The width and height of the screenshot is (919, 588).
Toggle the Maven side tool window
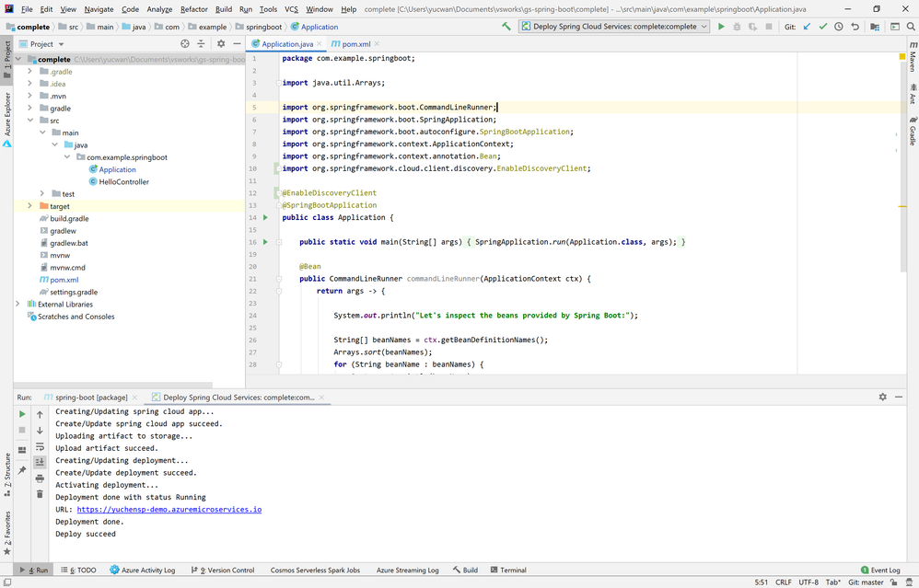tap(913, 57)
